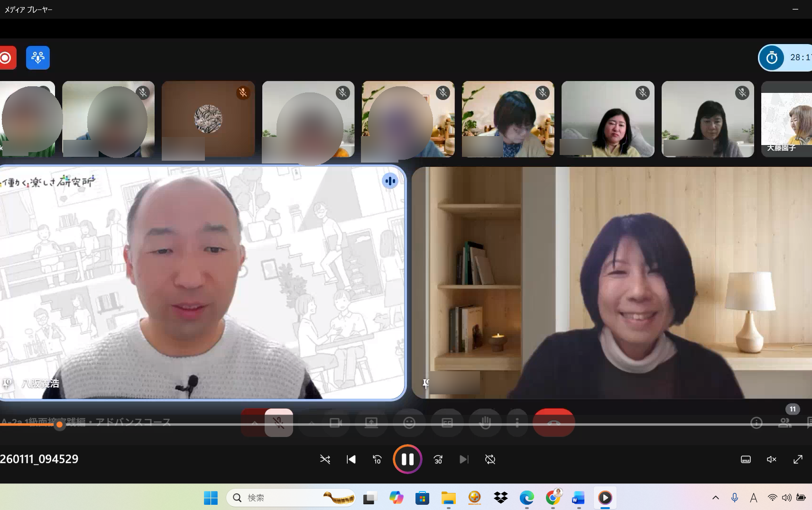
Task: Toggle mute on the volume icon
Action: 772,459
